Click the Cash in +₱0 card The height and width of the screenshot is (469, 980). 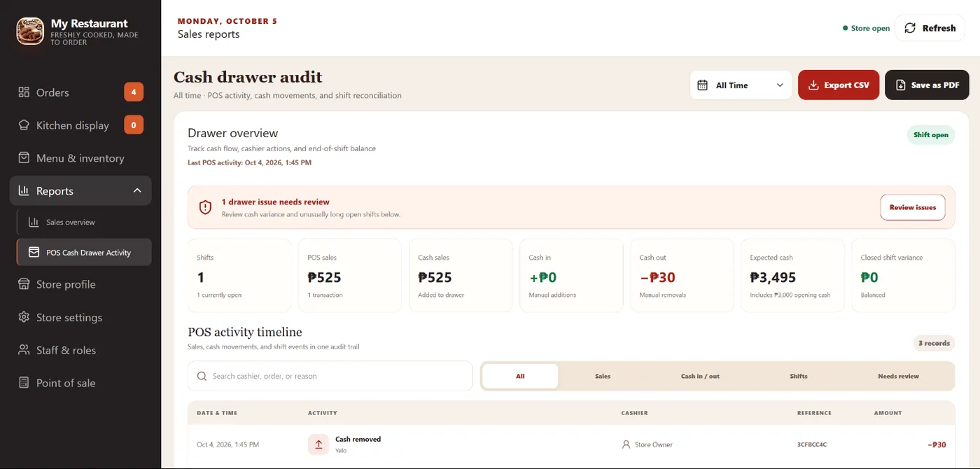point(571,275)
